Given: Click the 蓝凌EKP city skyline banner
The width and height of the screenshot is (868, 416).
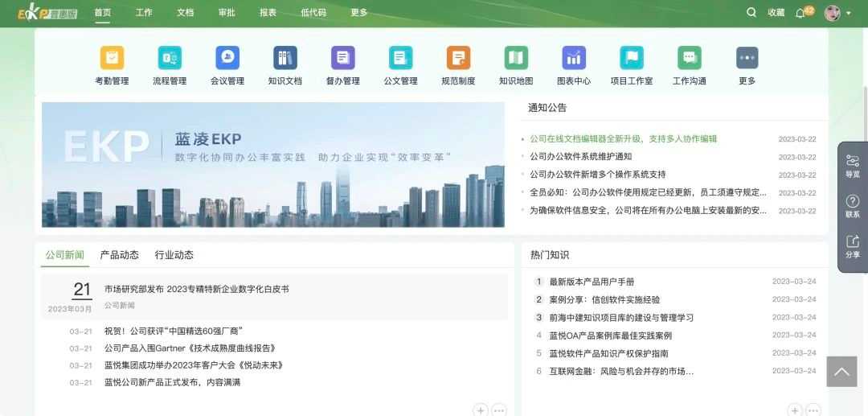Looking at the screenshot, I should click(x=273, y=164).
